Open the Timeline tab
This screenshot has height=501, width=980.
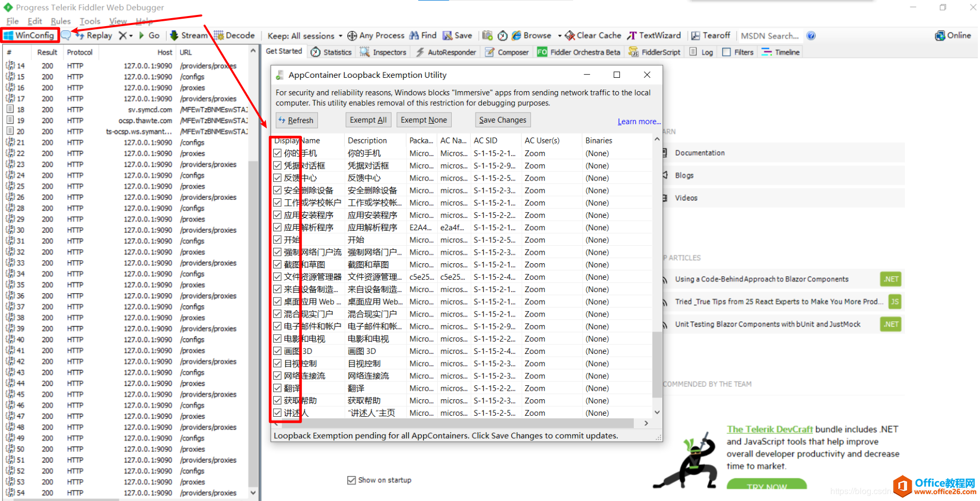coord(781,52)
